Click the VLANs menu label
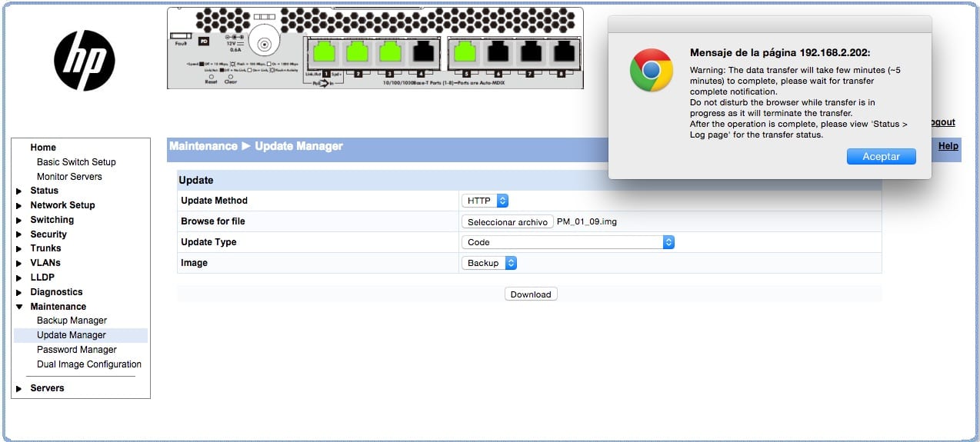Image resolution: width=980 pixels, height=442 pixels. (x=45, y=263)
